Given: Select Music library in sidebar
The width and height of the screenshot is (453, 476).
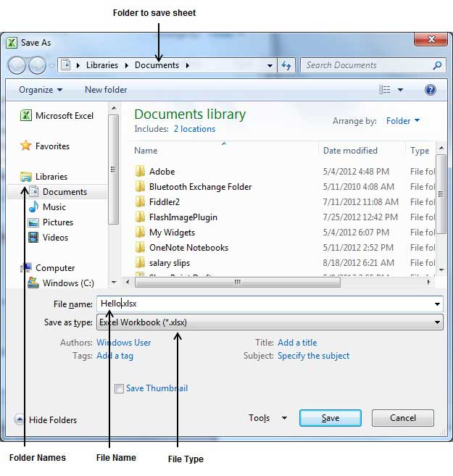Looking at the screenshot, I should pyautogui.click(x=47, y=207).
